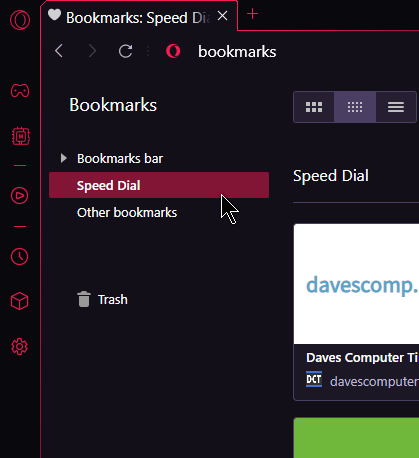Switch to list view
The width and height of the screenshot is (419, 458).
click(396, 107)
